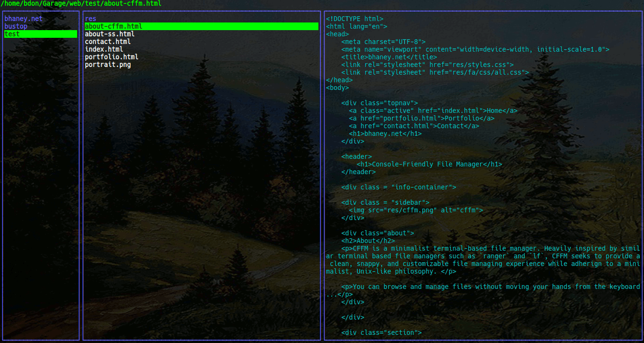
Task: Choose contact.html in the file list
Action: 108,42
